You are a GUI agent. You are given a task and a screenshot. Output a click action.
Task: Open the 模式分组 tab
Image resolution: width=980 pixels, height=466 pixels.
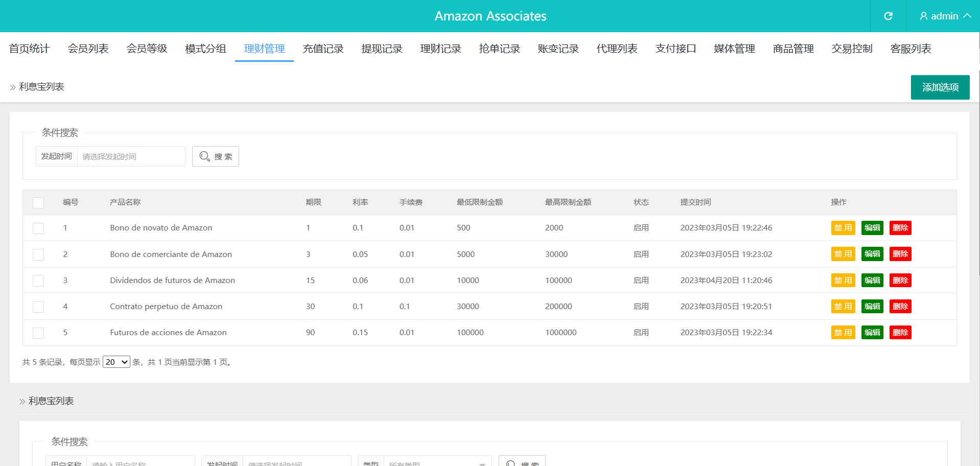tap(205, 49)
